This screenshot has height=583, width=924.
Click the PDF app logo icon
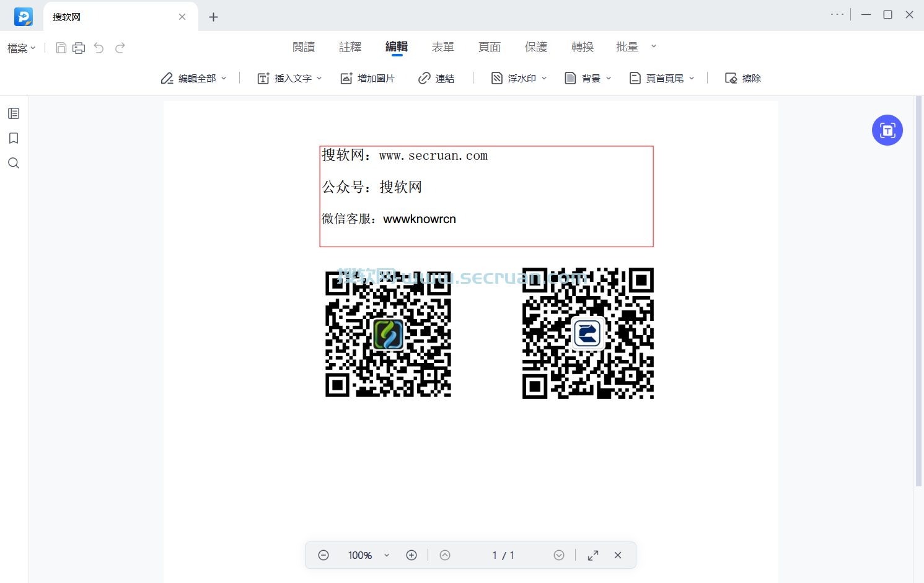pyautogui.click(x=24, y=17)
